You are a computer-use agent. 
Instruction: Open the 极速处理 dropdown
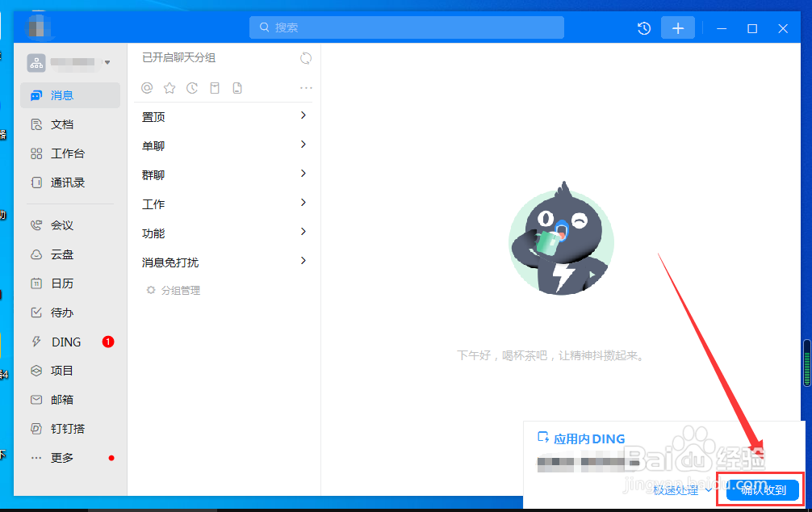coord(683,490)
